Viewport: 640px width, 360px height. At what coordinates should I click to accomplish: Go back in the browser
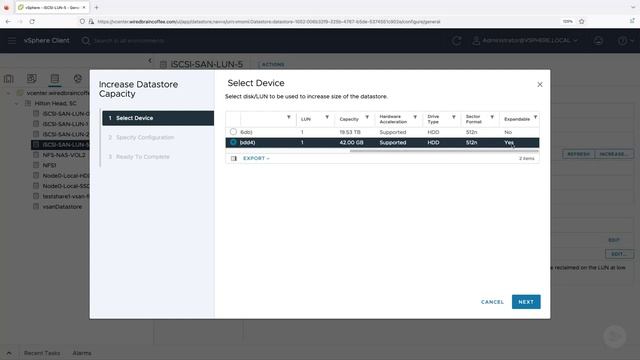pyautogui.click(x=8, y=21)
